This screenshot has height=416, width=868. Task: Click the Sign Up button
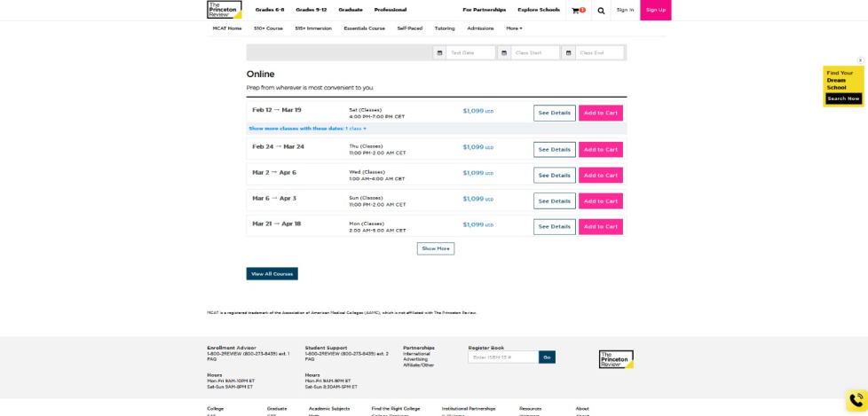655,10
